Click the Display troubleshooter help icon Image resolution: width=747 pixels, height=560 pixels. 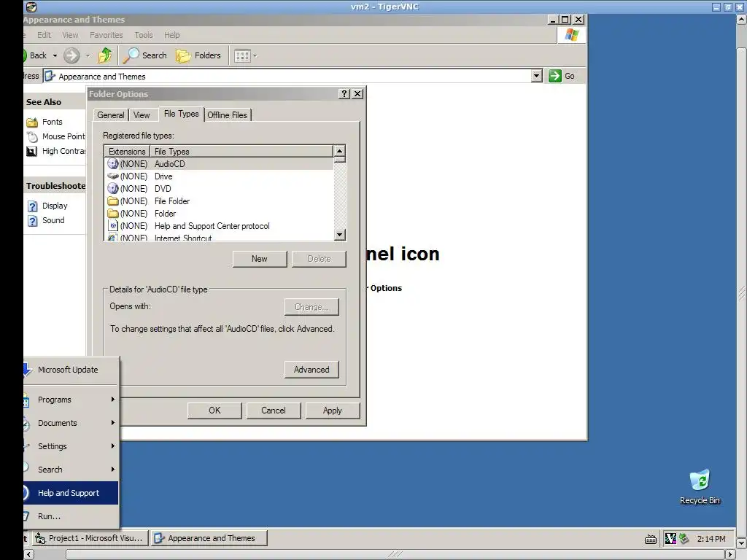click(x=32, y=206)
